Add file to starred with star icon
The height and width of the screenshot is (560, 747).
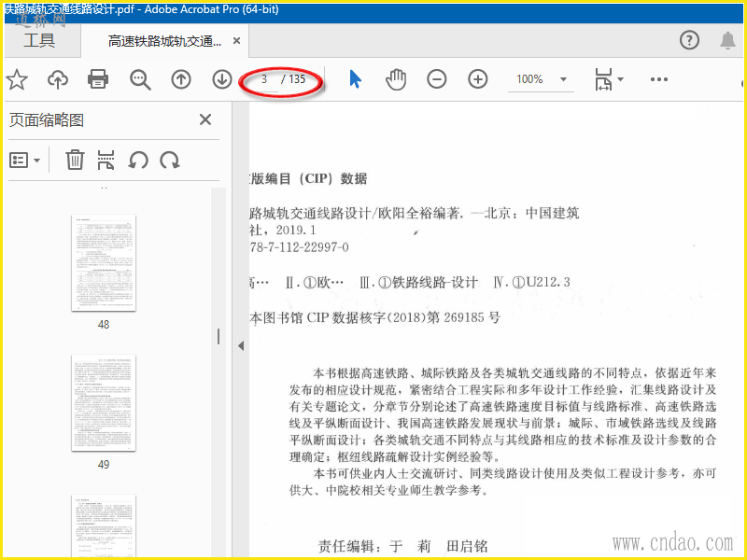pos(17,79)
